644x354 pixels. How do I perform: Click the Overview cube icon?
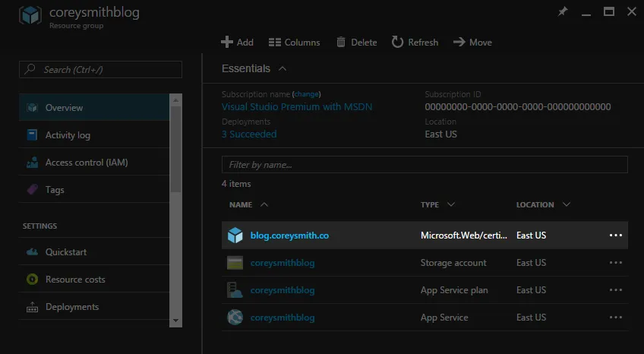pos(32,108)
